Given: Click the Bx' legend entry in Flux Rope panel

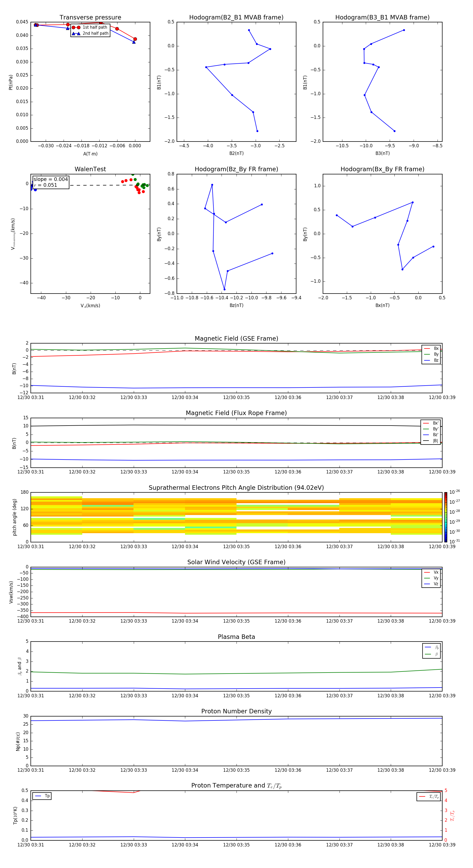Looking at the screenshot, I should click(431, 423).
